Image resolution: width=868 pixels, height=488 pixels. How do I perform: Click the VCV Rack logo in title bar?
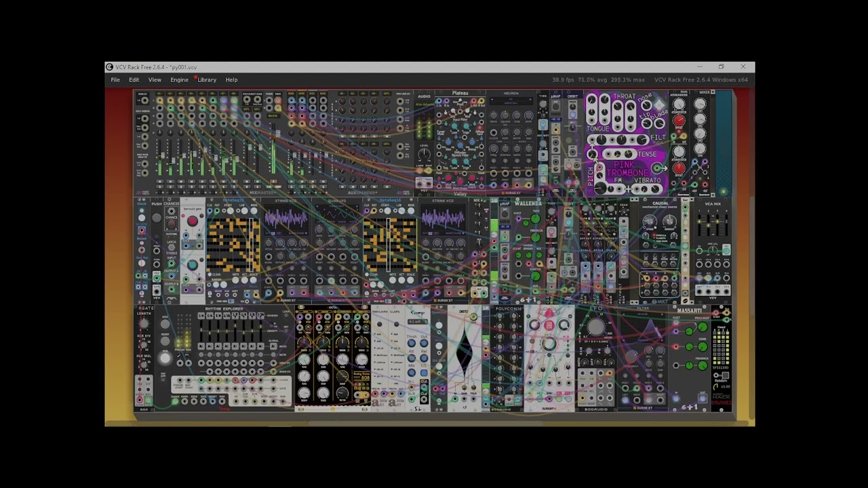click(109, 67)
